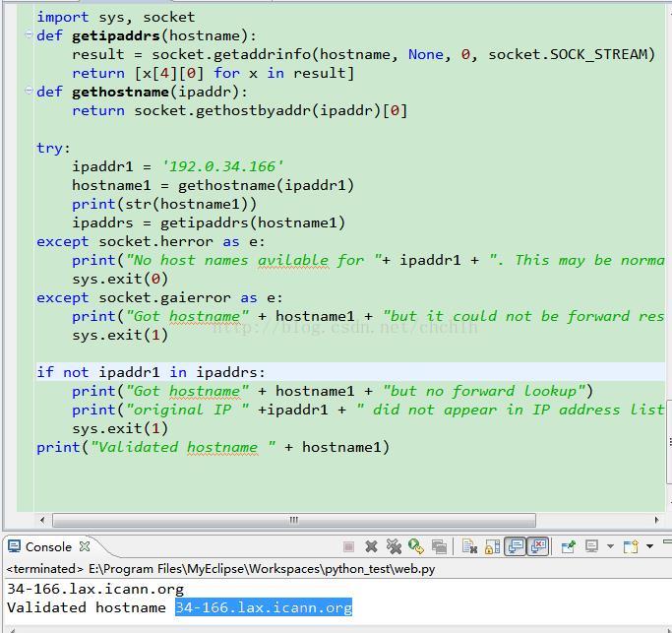The height and width of the screenshot is (633, 672).
Task: Click 'ipaddrs = getipaddrs(hostname1)' line
Action: pyautogui.click(x=209, y=222)
